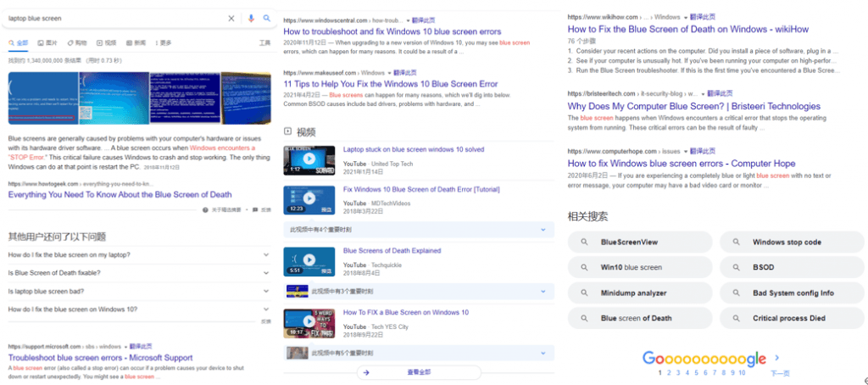Go to results page 10
The image size is (868, 385).
click(x=742, y=373)
